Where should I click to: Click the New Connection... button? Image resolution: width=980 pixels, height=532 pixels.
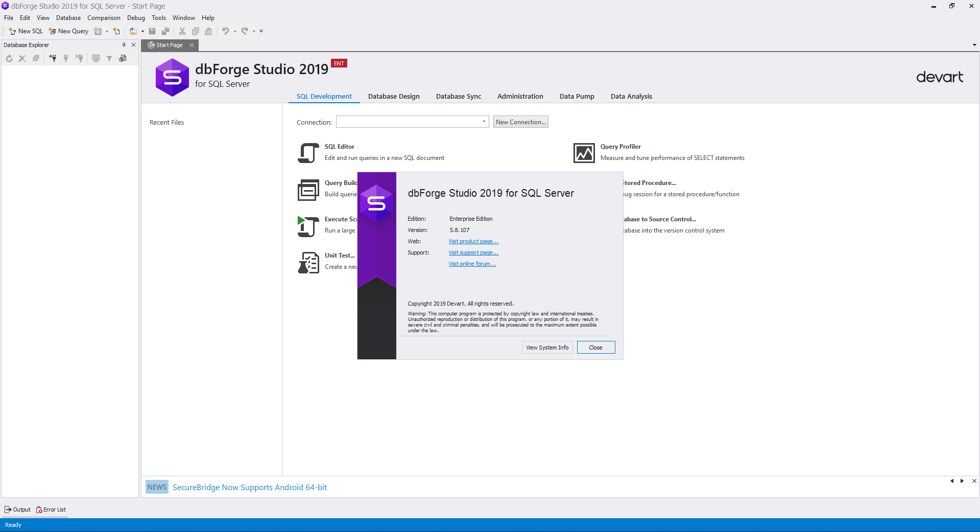pos(521,122)
